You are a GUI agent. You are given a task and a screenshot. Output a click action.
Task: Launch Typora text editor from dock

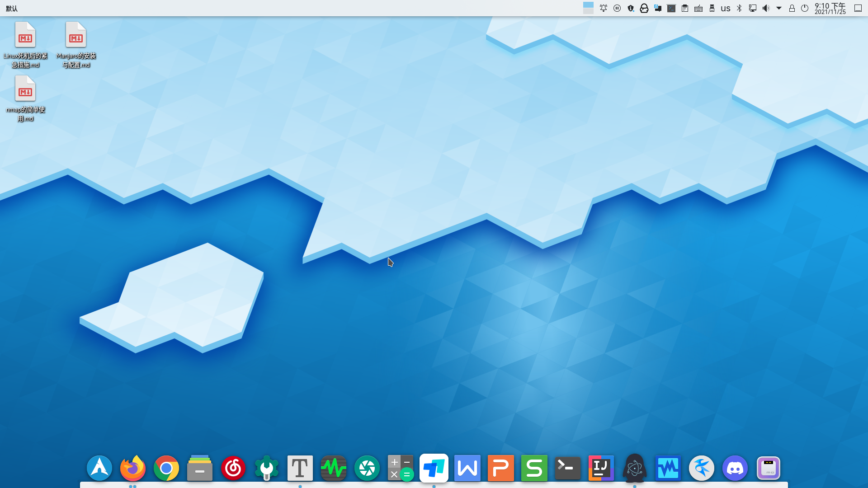tap(300, 468)
